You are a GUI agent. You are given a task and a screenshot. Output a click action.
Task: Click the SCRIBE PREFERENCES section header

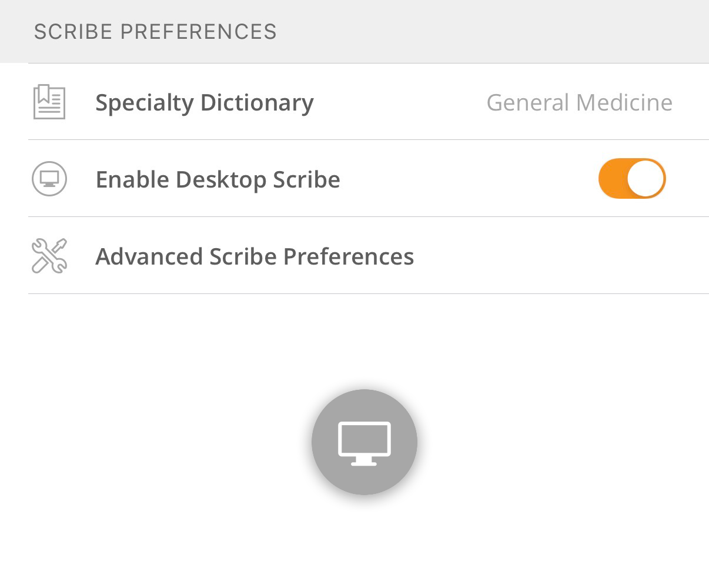click(x=157, y=31)
